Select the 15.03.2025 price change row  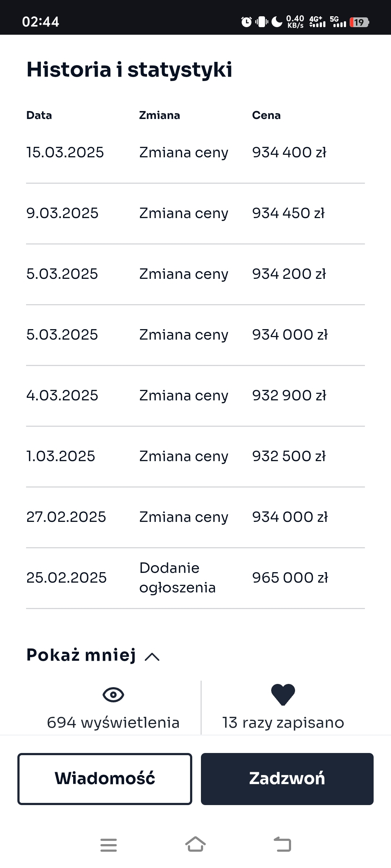point(195,153)
